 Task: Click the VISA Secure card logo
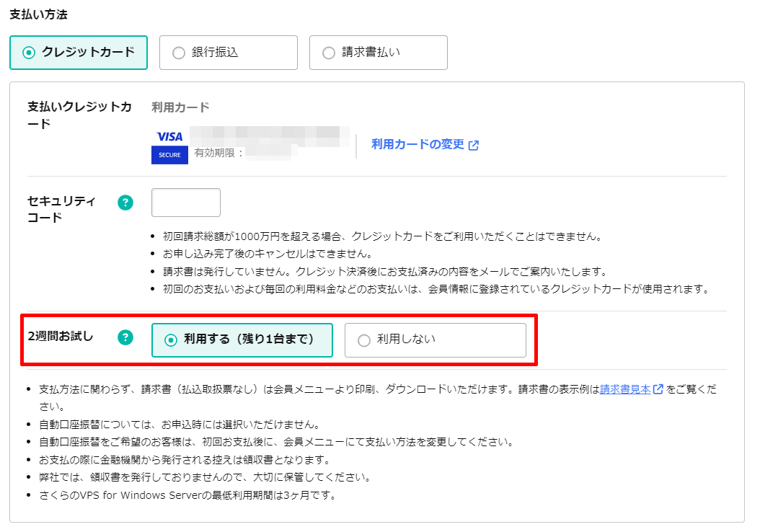(169, 146)
